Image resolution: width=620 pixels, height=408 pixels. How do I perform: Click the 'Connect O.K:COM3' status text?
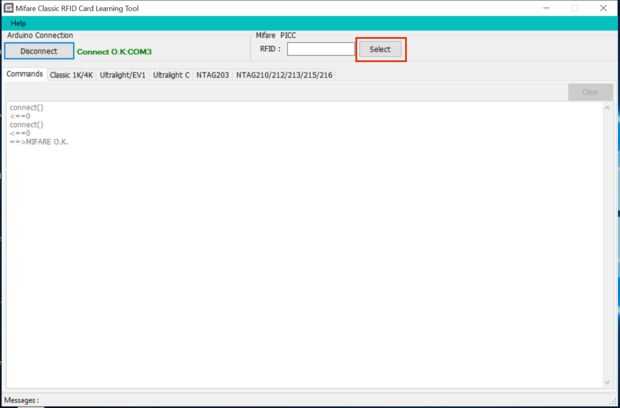coord(114,52)
